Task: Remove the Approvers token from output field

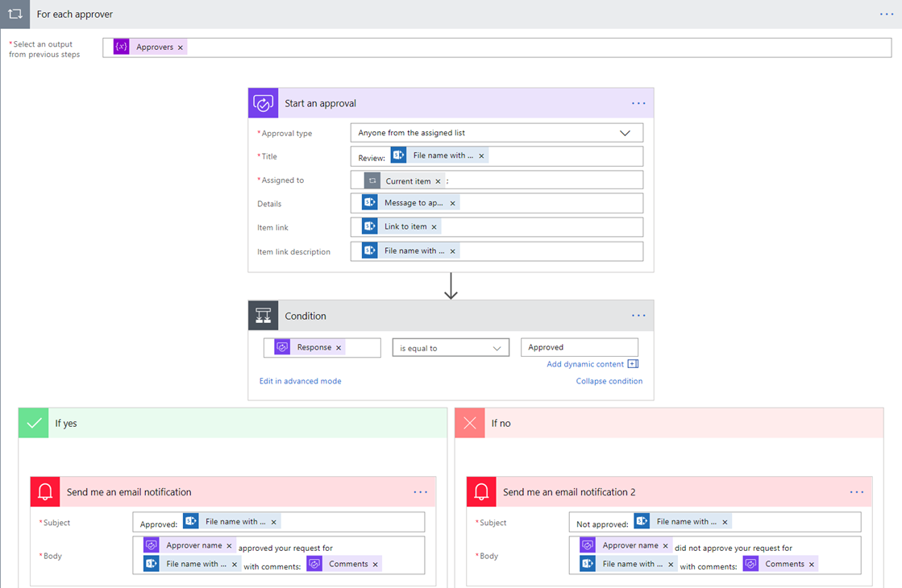Action: [181, 48]
